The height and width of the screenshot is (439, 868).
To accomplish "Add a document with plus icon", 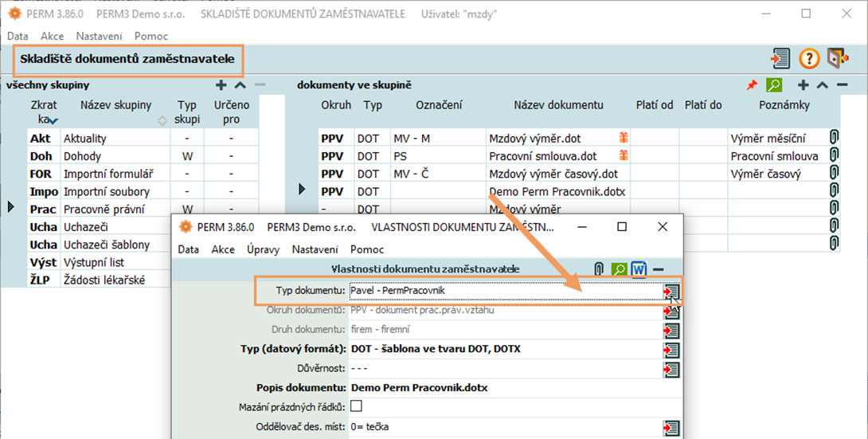I will (x=803, y=84).
